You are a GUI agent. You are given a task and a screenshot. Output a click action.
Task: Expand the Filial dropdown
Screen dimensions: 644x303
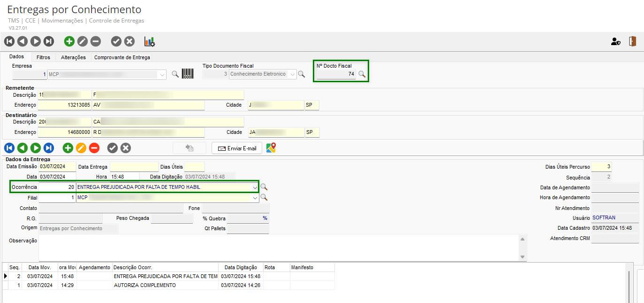click(255, 198)
